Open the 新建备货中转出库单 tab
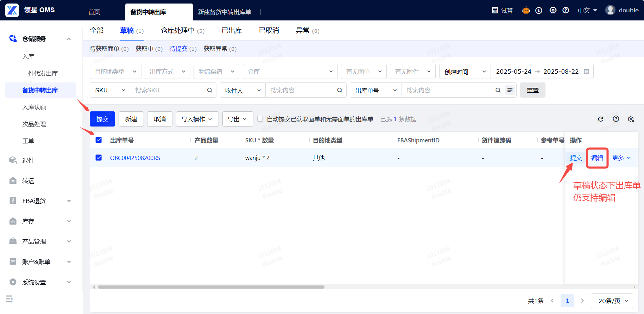 [224, 12]
